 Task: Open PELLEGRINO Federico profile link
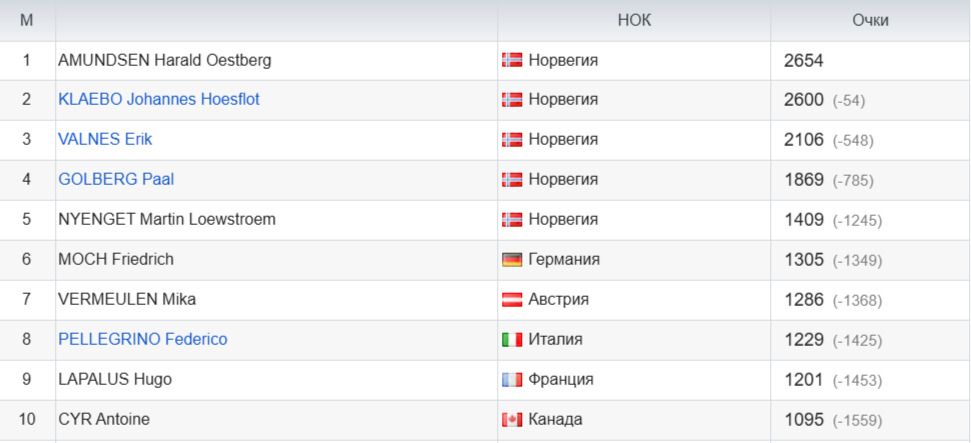pos(142,339)
